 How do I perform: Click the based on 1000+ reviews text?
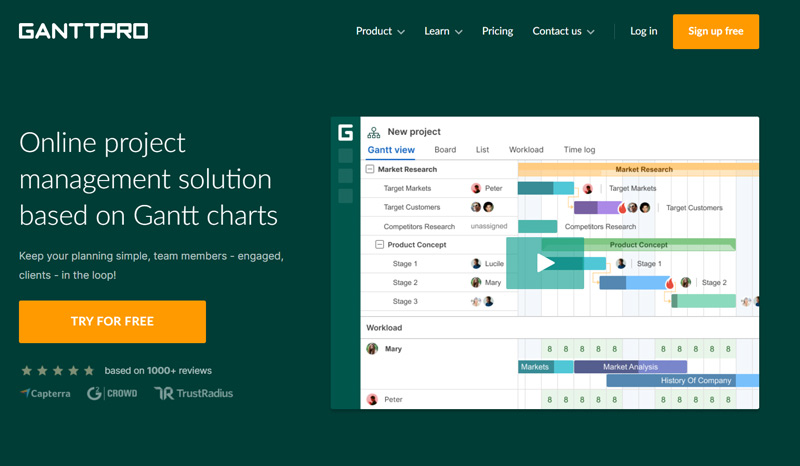click(x=158, y=371)
